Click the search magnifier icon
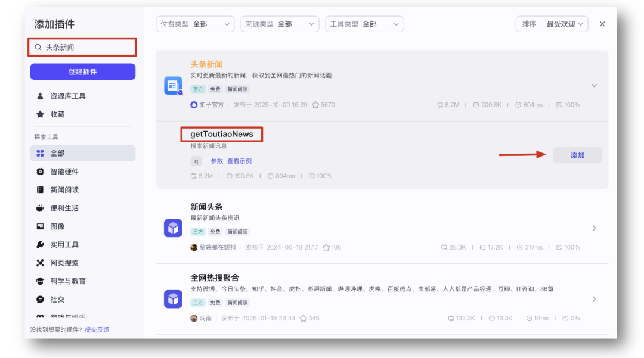Image resolution: width=644 pixels, height=358 pixels. [x=38, y=47]
